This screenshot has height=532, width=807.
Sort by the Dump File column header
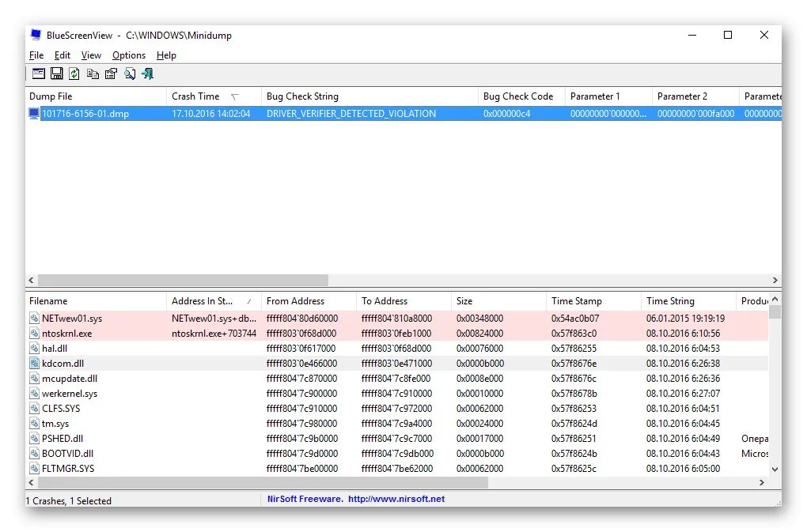pos(96,96)
